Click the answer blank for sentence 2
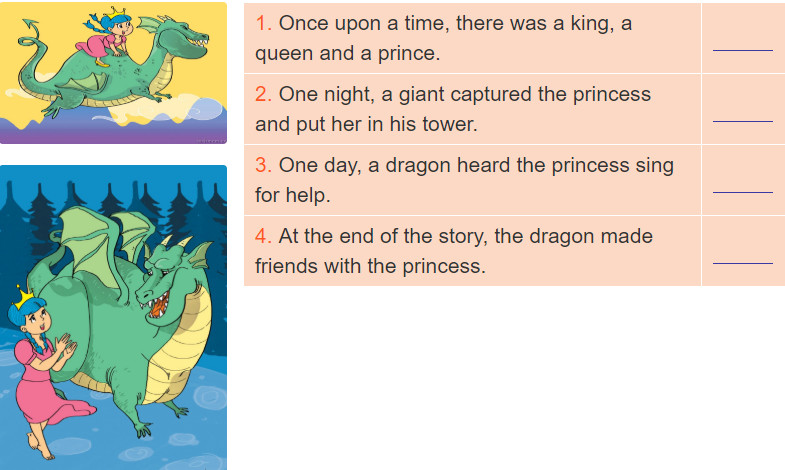 [742, 121]
